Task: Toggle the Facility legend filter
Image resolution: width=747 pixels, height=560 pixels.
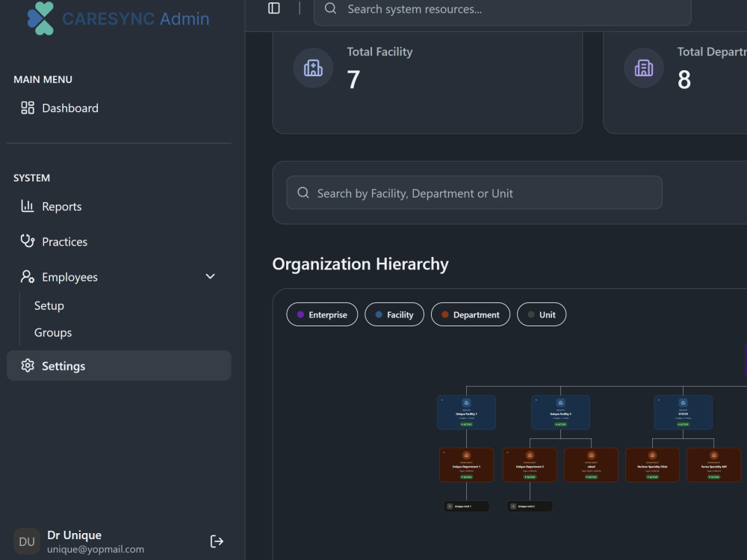Action: (394, 314)
